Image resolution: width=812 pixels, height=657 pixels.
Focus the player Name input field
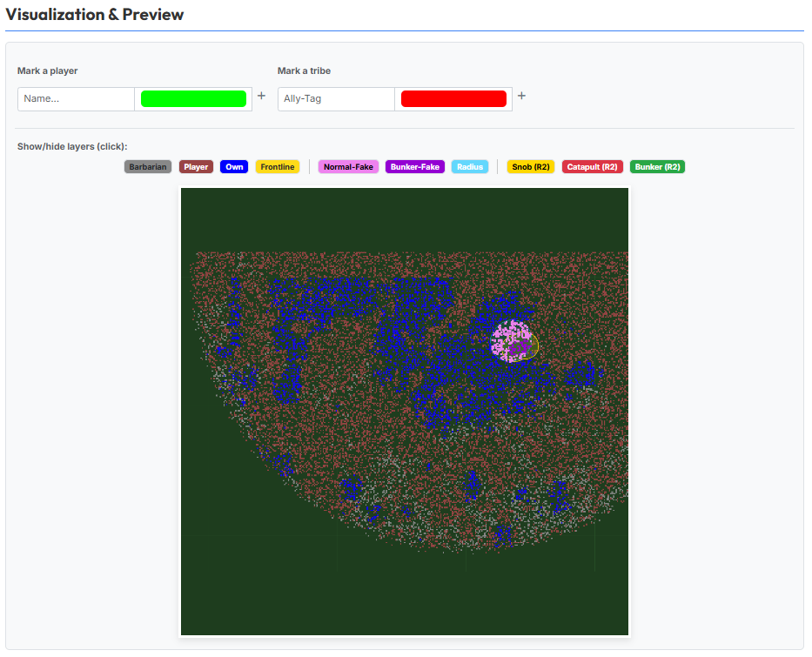coord(76,99)
